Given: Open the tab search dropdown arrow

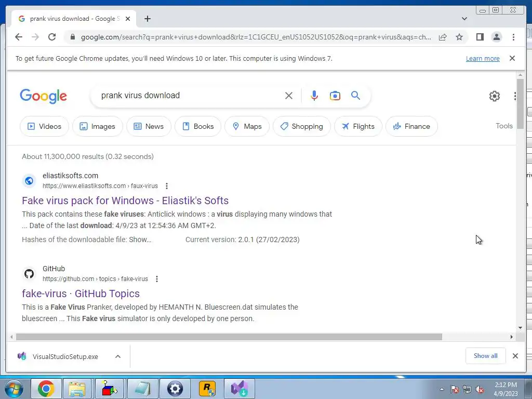Looking at the screenshot, I should click(x=464, y=19).
